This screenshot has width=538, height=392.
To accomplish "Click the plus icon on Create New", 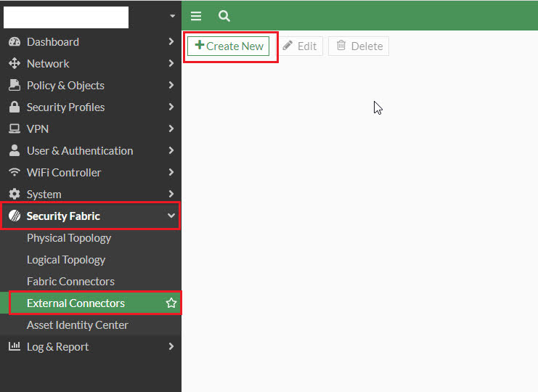I will coord(200,45).
